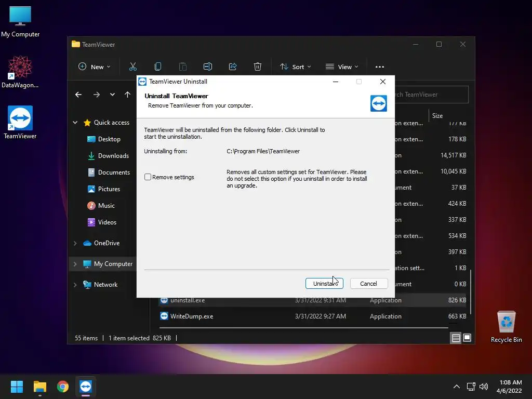Click the 14,517 KB size cell
532x399 pixels.
coord(453,155)
